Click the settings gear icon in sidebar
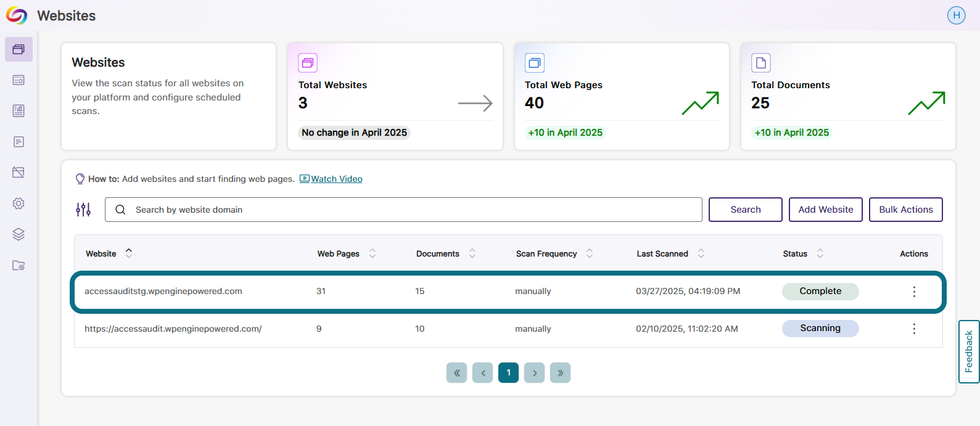Image resolution: width=980 pixels, height=426 pixels. point(19,203)
